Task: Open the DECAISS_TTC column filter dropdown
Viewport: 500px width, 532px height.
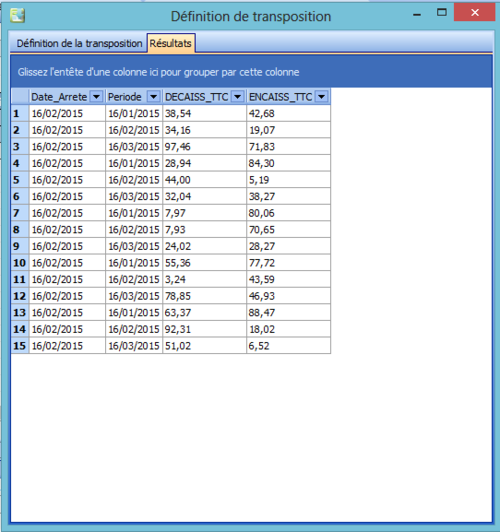Action: point(237,97)
